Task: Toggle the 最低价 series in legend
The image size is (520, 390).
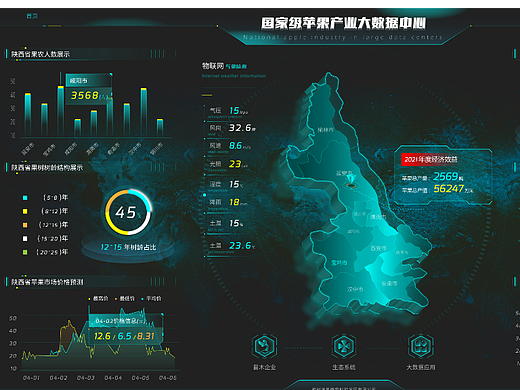Action: click(x=125, y=298)
